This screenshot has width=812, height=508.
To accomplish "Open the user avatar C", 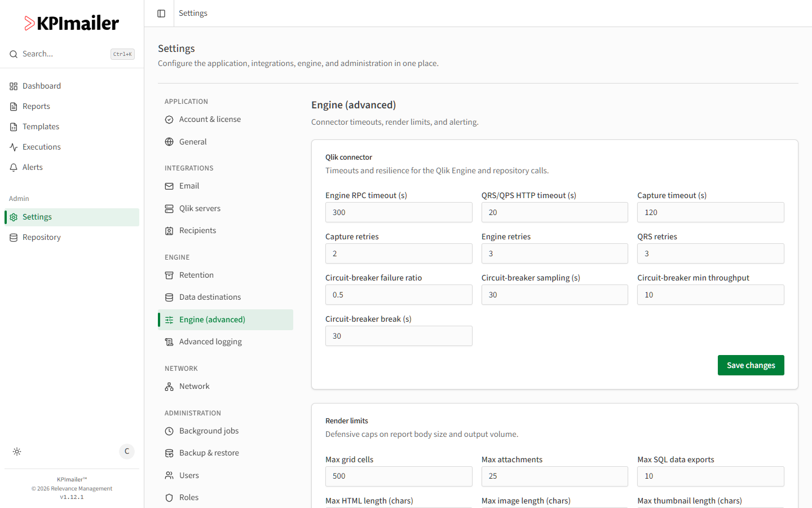I will click(127, 452).
